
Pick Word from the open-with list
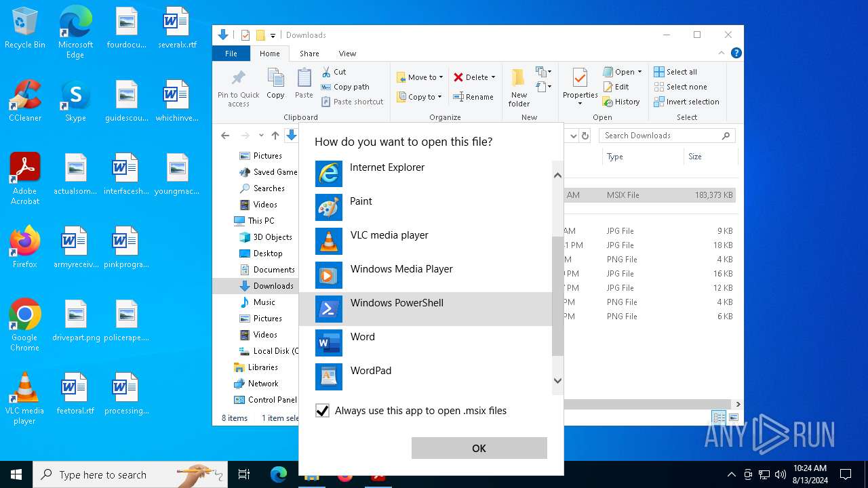point(425,343)
